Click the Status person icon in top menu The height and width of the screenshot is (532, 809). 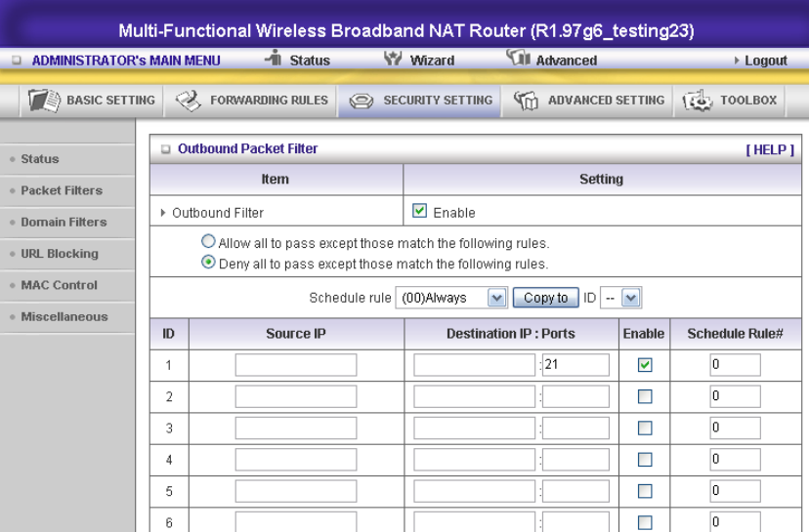[274, 60]
